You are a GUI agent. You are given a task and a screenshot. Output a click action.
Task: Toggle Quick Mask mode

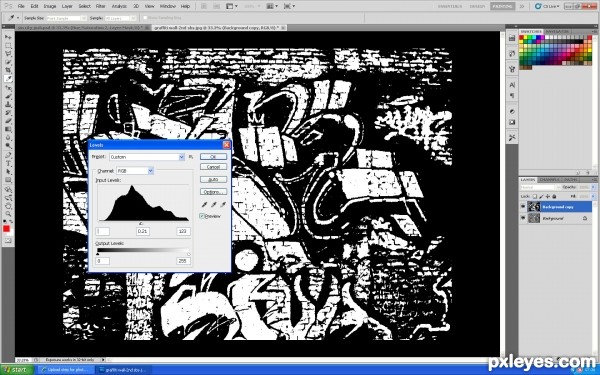point(8,241)
